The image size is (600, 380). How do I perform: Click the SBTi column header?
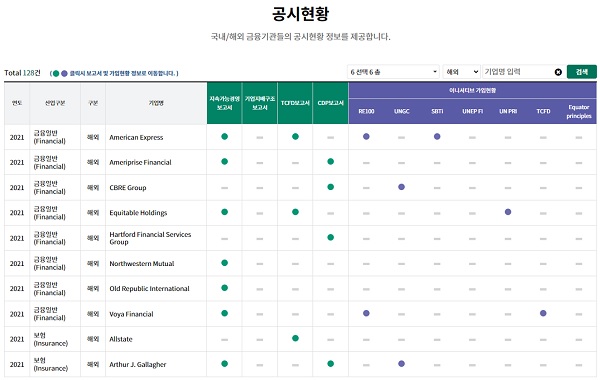(437, 111)
